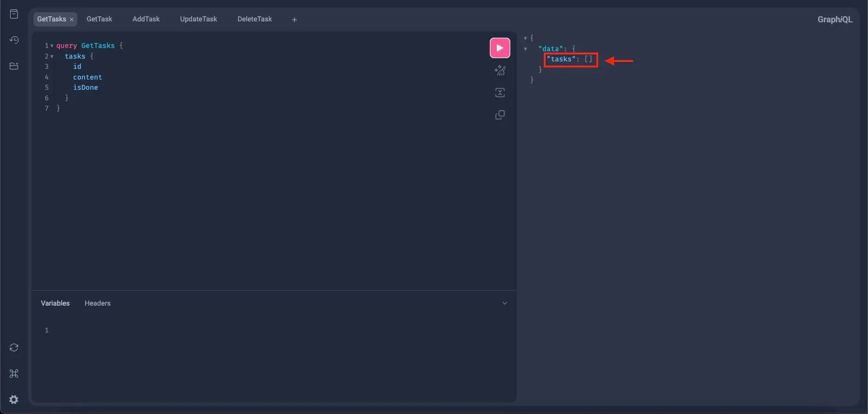This screenshot has height=414, width=868.
Task: Collapse the "data" object in response
Action: coord(525,49)
